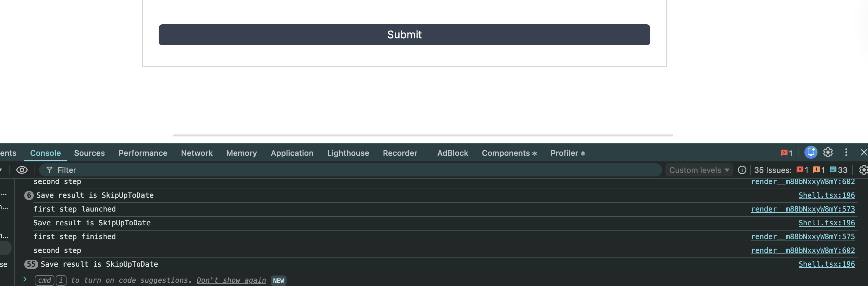Screen dimensions: 868x286
Task: Click the Submit button
Action: tap(404, 35)
